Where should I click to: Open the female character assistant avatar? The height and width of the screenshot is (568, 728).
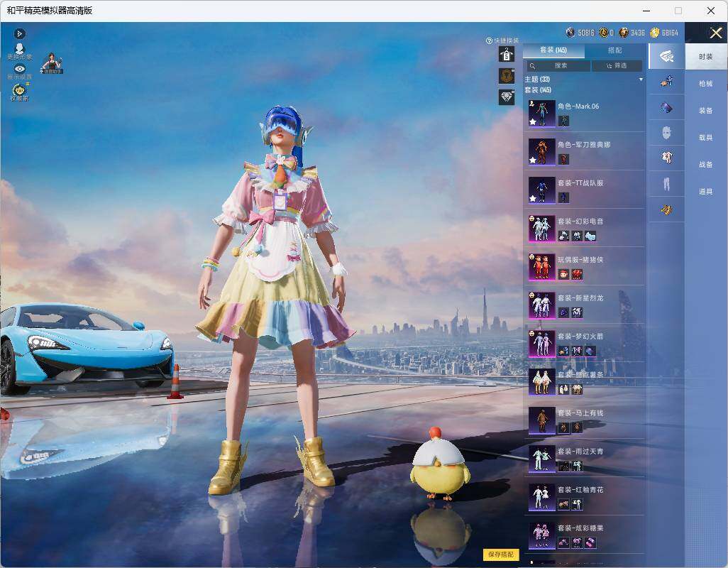(52, 63)
